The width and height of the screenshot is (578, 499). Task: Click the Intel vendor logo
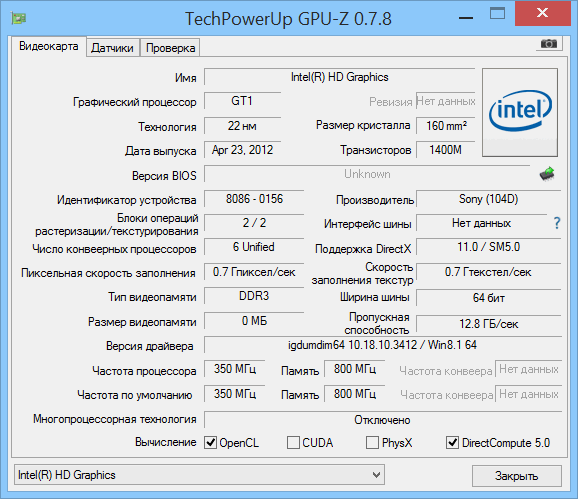point(520,112)
